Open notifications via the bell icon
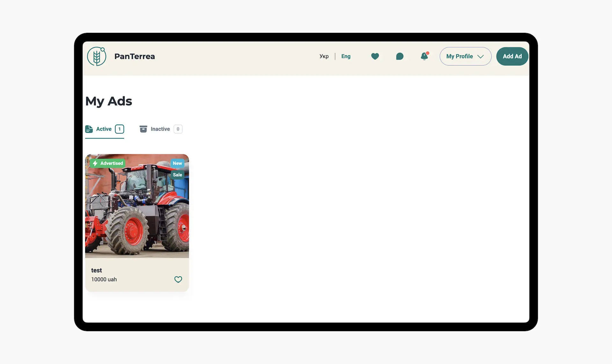 424,56
